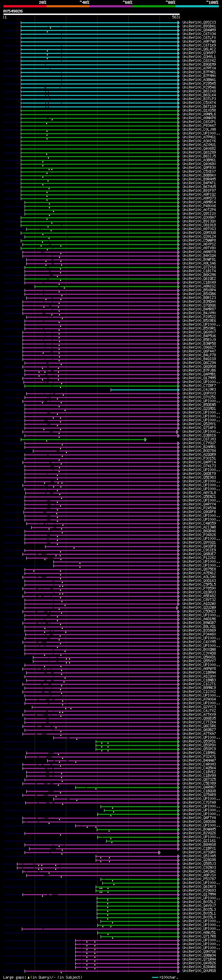
Task: Select the UniRef100_A8WJ51 label
Action: [x=199, y=933]
